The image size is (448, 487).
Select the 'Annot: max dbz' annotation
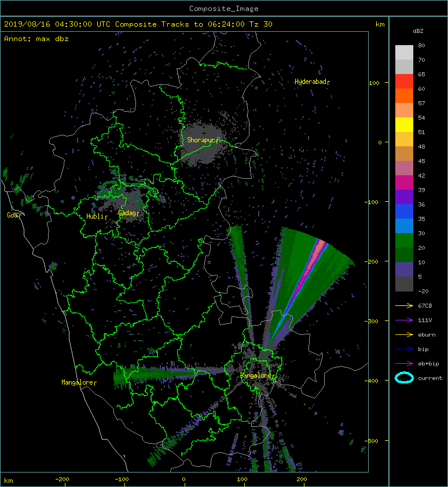pos(36,39)
